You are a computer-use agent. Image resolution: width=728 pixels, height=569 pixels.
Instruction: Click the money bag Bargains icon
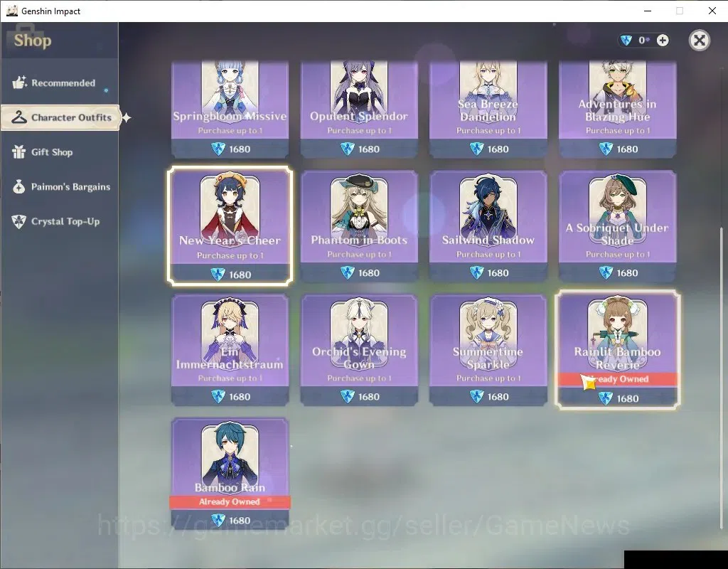point(19,186)
